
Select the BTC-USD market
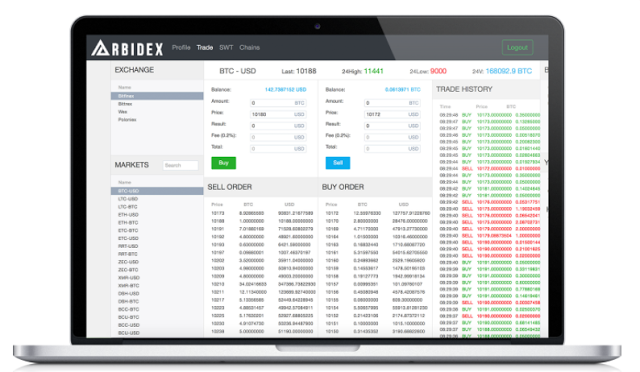157,191
